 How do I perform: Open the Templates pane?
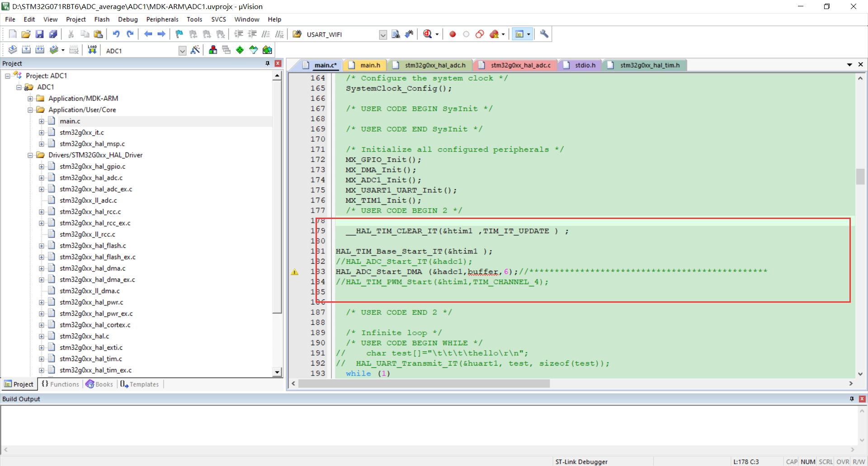click(139, 384)
